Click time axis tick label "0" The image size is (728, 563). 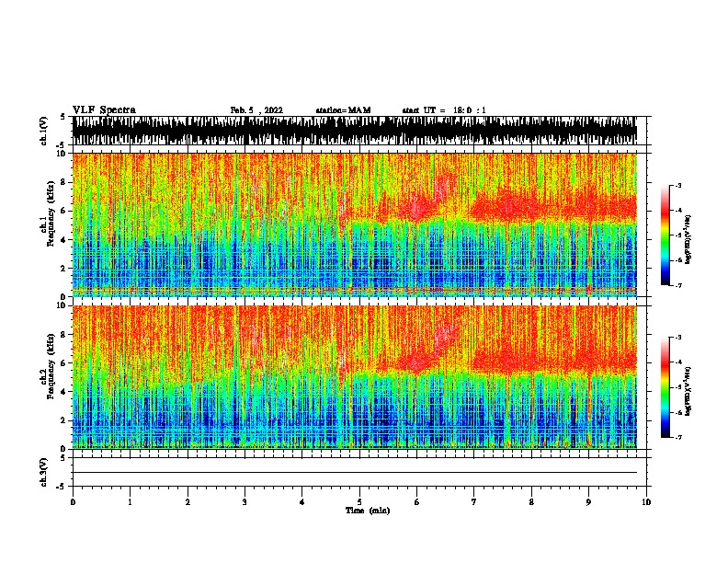[73, 502]
